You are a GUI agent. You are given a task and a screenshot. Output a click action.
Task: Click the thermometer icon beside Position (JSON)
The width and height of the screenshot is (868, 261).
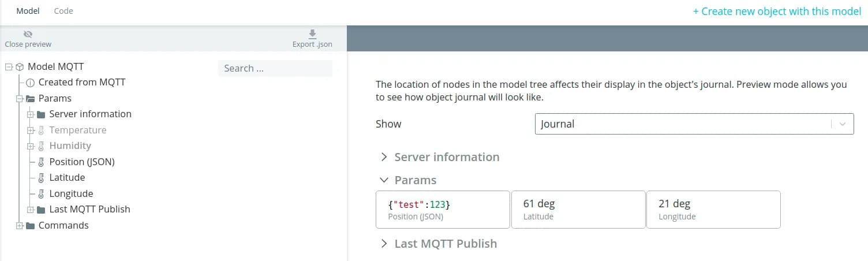(41, 162)
